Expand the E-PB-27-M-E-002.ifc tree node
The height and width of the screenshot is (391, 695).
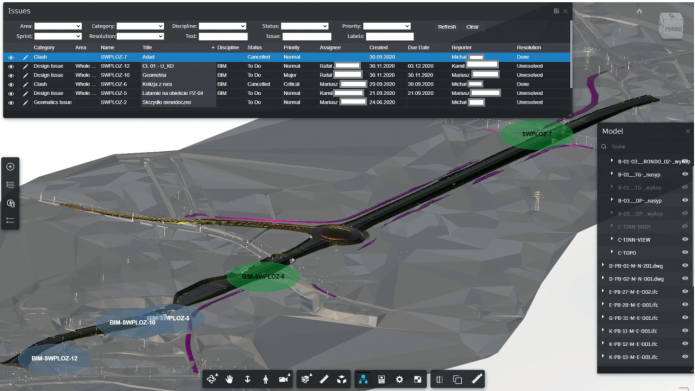pos(603,291)
